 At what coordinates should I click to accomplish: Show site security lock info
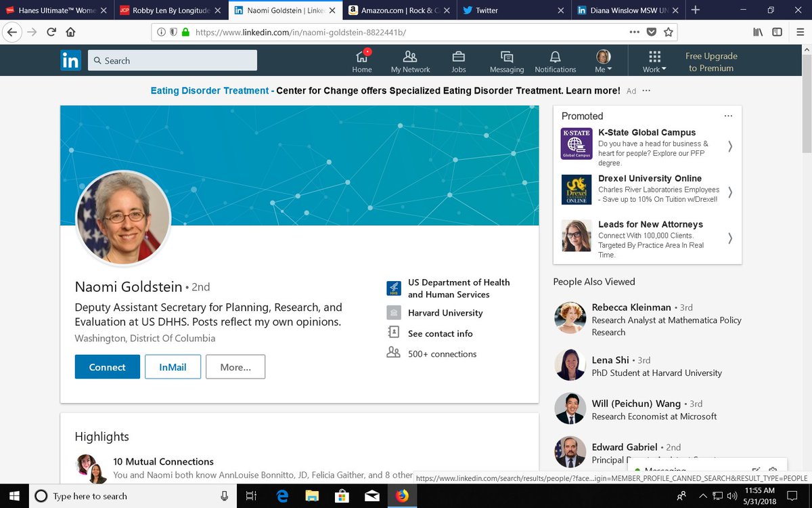185,32
